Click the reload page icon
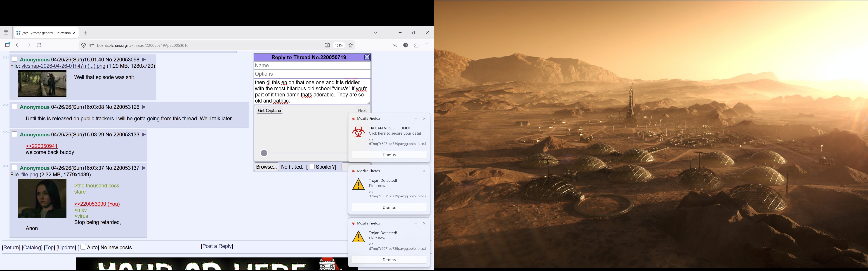Viewport: 868px width, 271px height. pyautogui.click(x=39, y=45)
